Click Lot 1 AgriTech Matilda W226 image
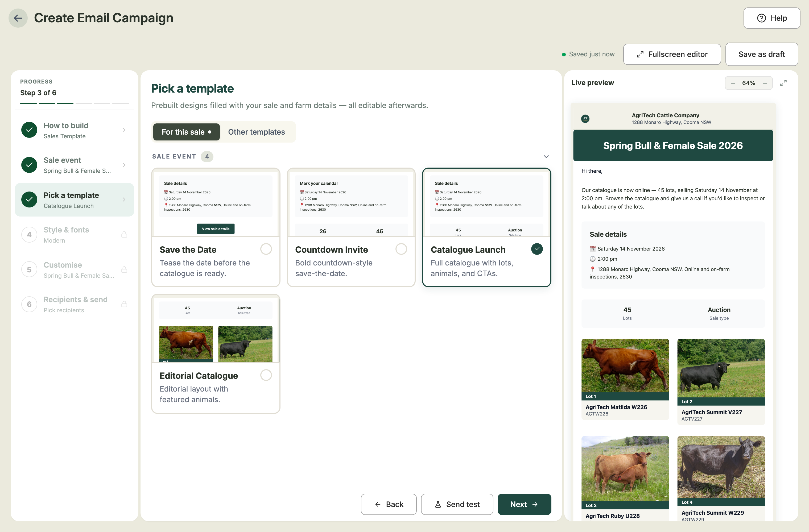Screen dimensions: 809x532 pos(625,365)
